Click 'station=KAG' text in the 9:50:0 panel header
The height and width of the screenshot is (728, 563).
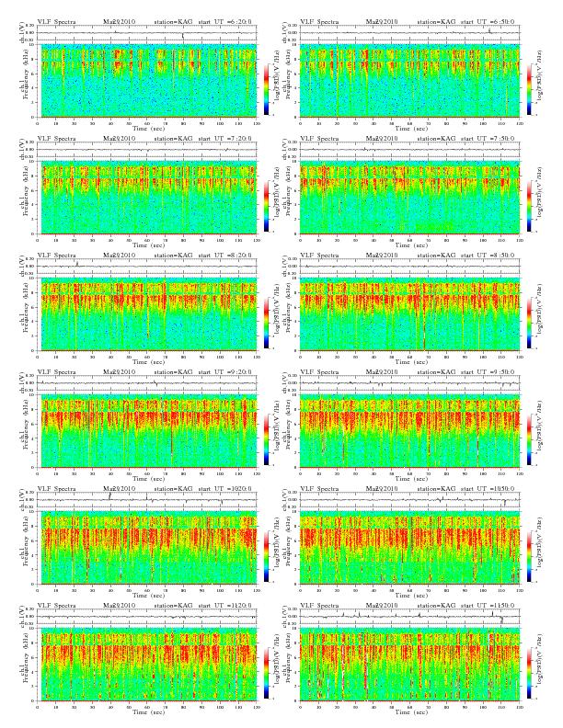[436, 372]
